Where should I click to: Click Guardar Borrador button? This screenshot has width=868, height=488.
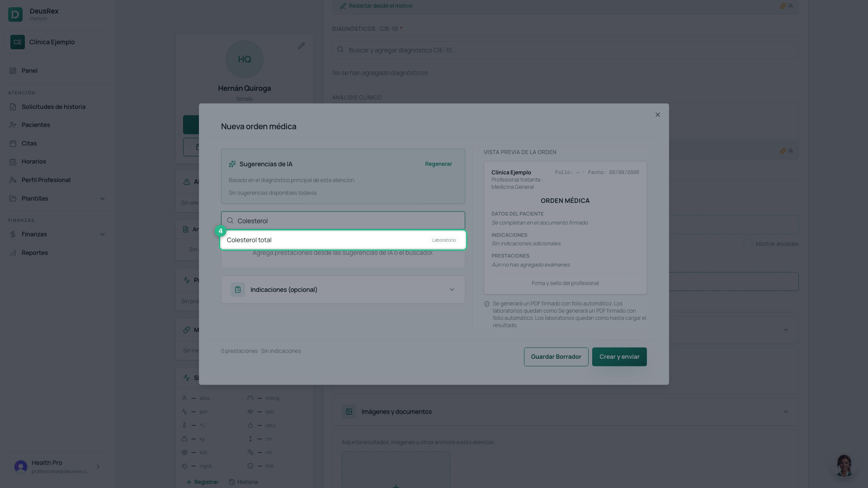[556, 357]
